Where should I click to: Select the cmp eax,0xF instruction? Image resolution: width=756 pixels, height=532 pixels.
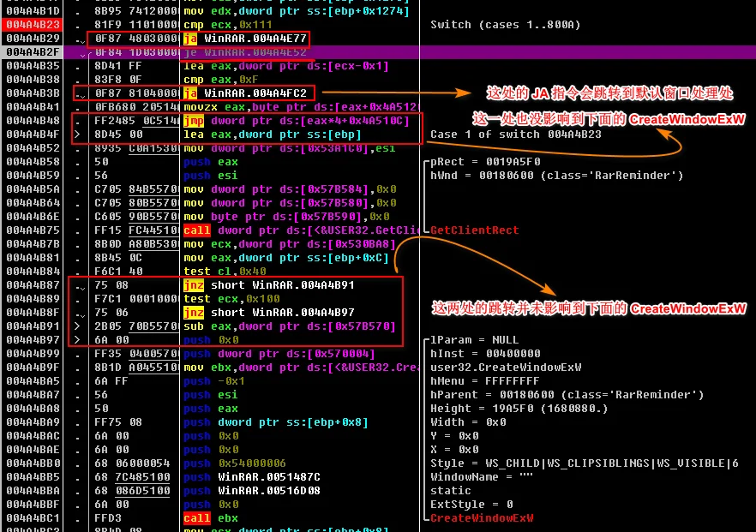(x=221, y=80)
